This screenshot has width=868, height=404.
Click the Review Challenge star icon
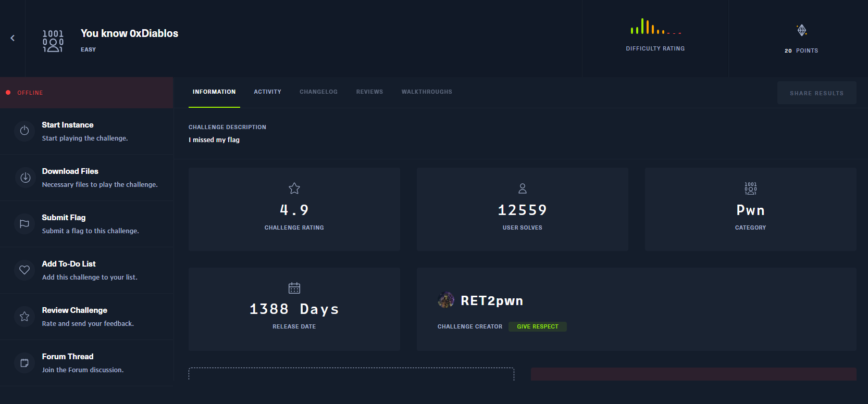pos(24,316)
